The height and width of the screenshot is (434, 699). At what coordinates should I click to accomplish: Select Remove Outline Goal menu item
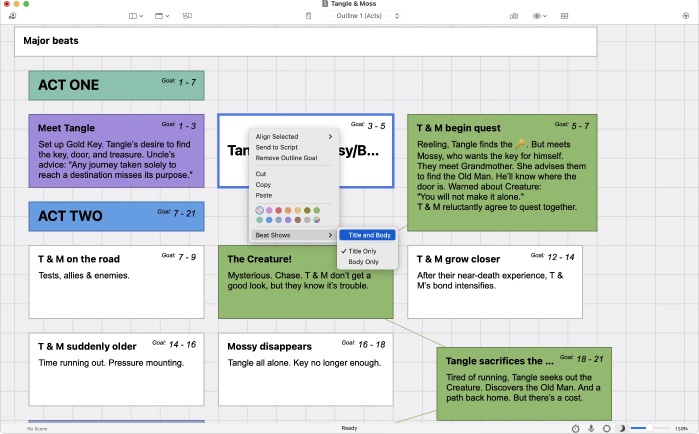tap(284, 158)
